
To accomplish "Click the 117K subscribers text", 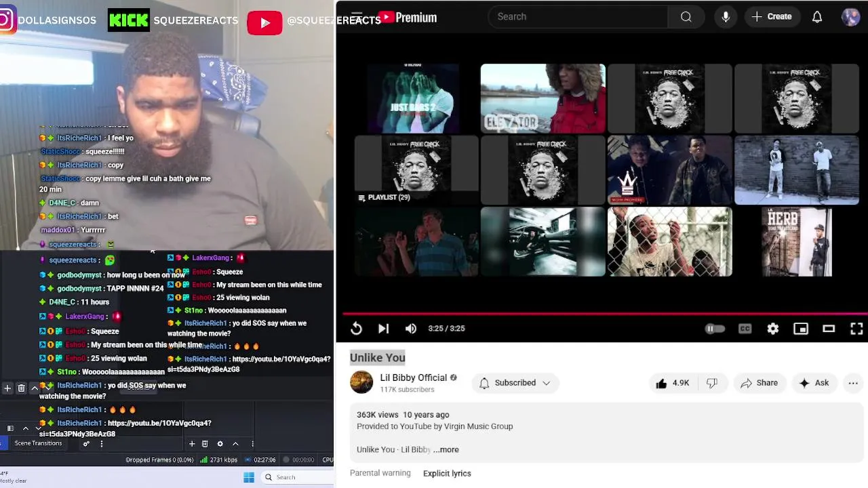I will pyautogui.click(x=407, y=390).
